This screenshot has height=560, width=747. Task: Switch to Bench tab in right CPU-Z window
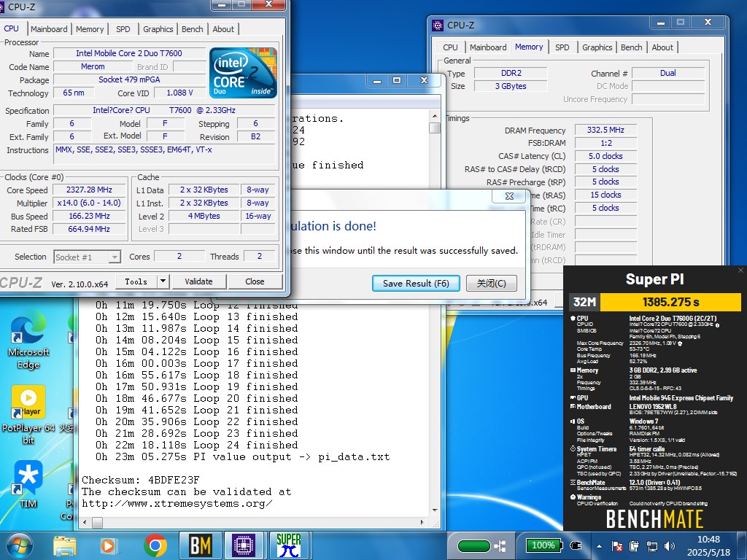pos(631,47)
